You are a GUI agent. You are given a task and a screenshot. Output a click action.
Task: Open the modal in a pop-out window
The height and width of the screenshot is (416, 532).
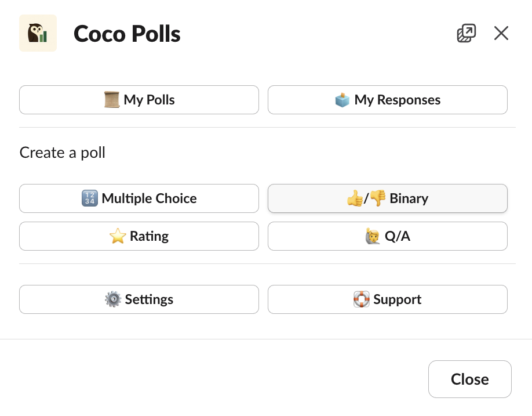click(466, 33)
